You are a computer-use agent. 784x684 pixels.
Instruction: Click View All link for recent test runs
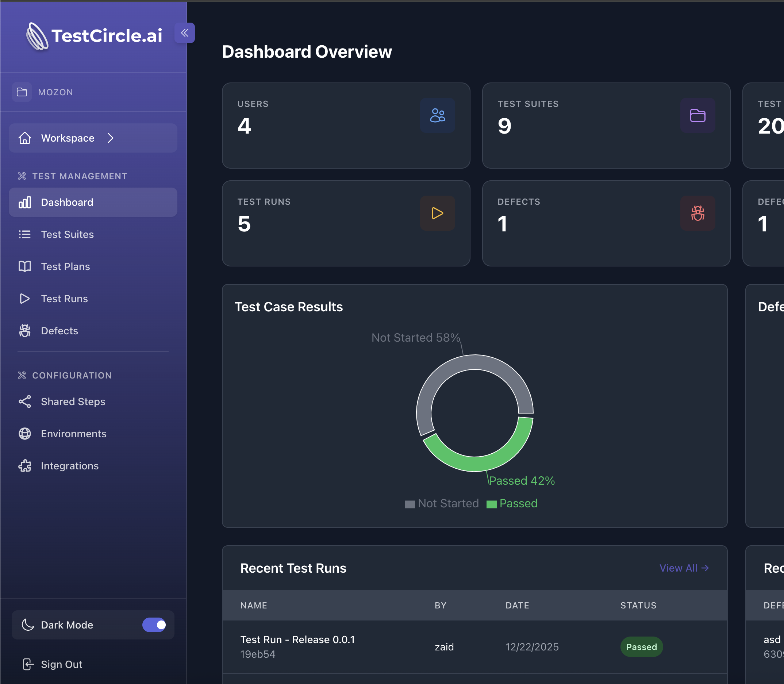684,568
